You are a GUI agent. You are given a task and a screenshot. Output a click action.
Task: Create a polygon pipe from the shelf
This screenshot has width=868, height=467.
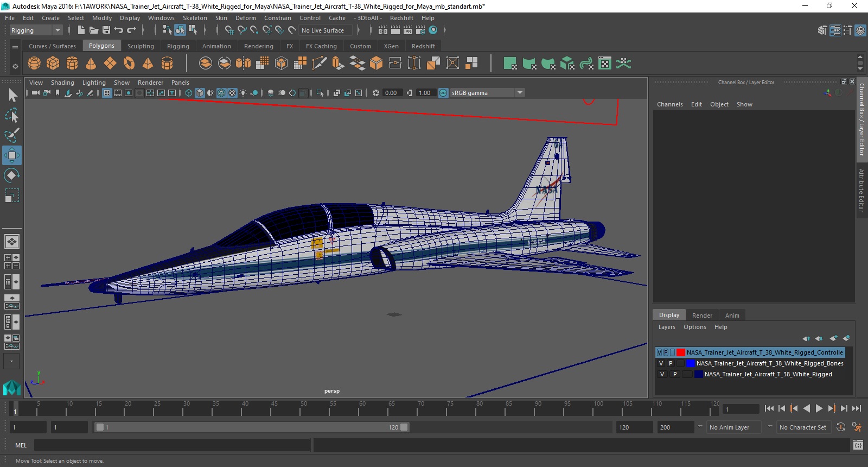click(x=167, y=64)
